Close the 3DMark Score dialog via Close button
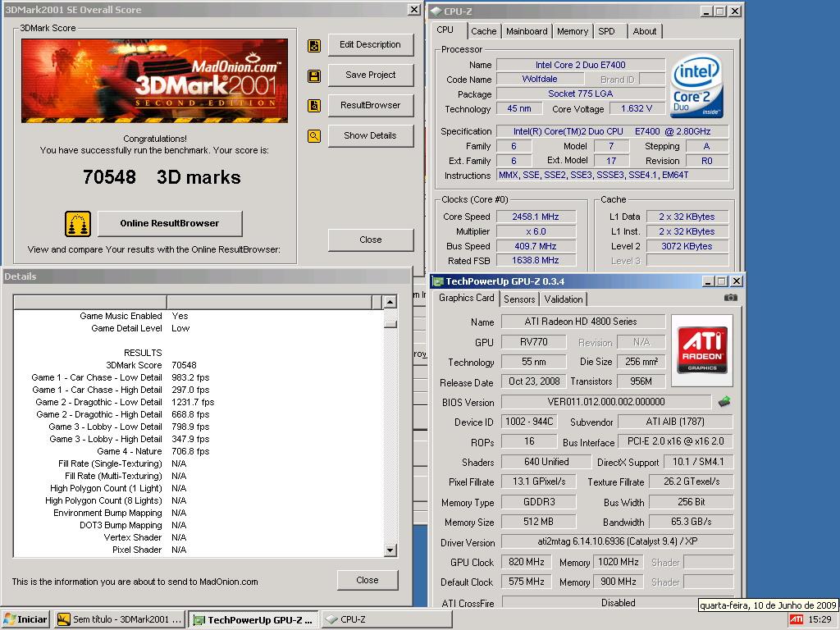This screenshot has width=840, height=630. pyautogui.click(x=371, y=240)
